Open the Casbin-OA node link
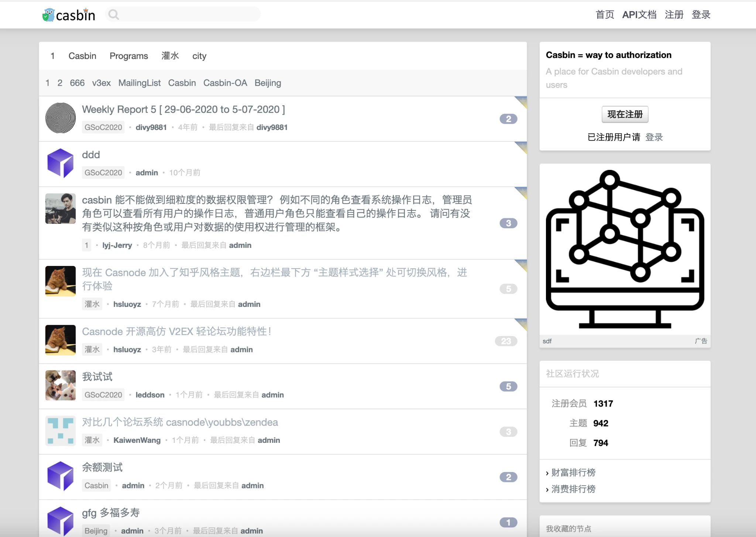756x537 pixels. point(225,83)
